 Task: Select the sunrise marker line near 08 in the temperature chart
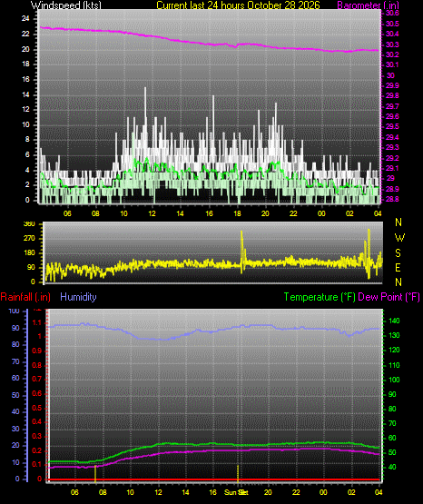(95, 473)
